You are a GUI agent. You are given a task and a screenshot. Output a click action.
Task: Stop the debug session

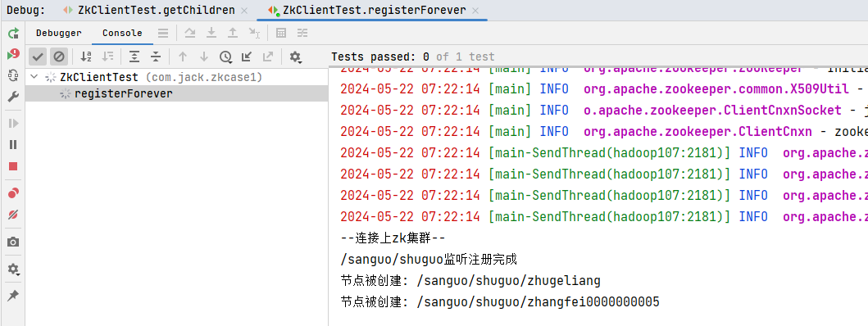pyautogui.click(x=13, y=166)
